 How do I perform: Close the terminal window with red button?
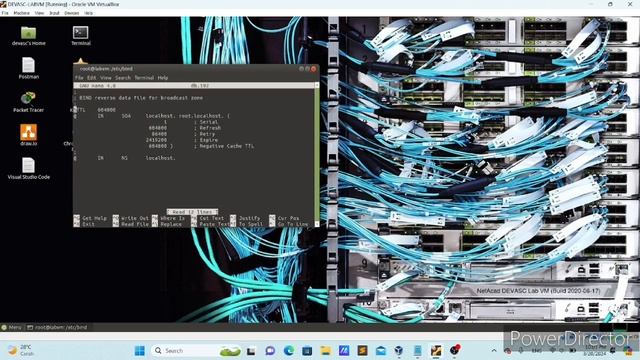pyautogui.click(x=313, y=69)
